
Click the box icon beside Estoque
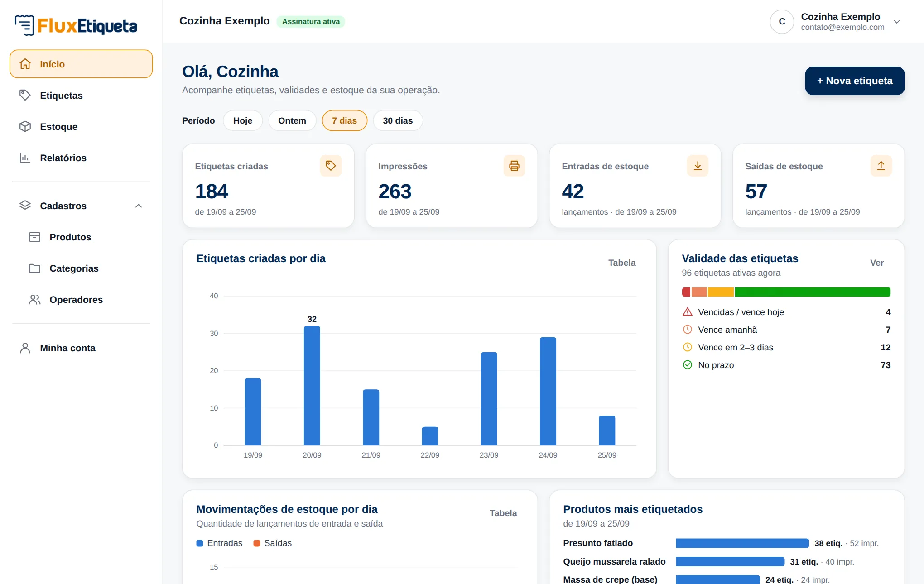[25, 126]
